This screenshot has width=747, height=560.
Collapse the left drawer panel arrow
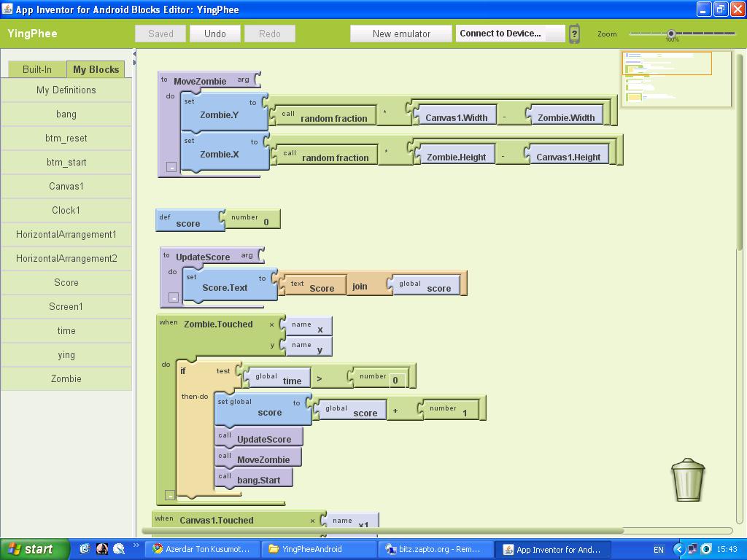(134, 53)
